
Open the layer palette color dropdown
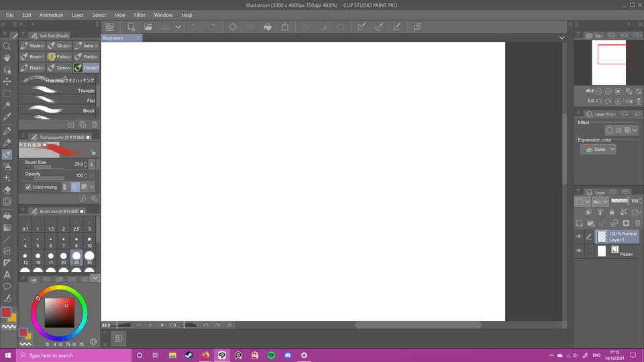click(x=582, y=202)
